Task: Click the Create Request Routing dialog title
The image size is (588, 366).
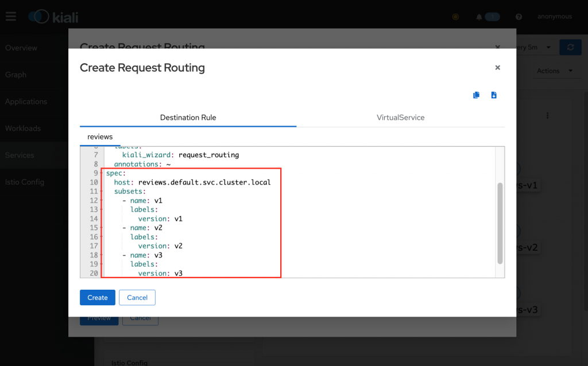Action: (142, 68)
